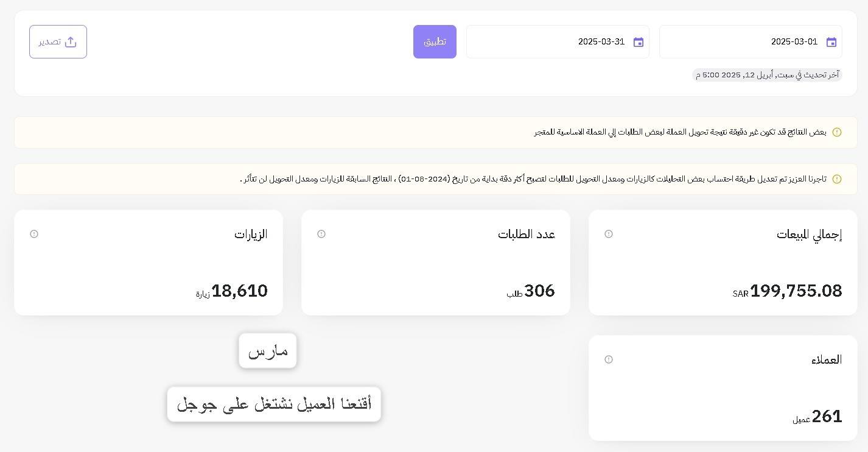Click the مارس annotation label
868x452 pixels.
pos(268,351)
